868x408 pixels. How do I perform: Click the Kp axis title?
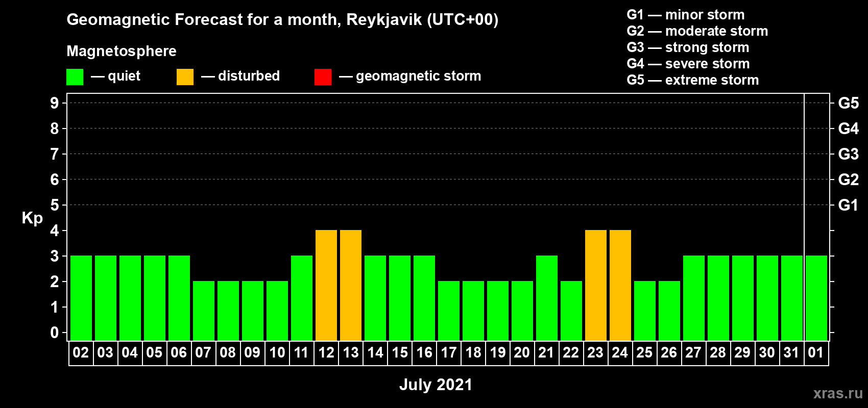point(32,218)
